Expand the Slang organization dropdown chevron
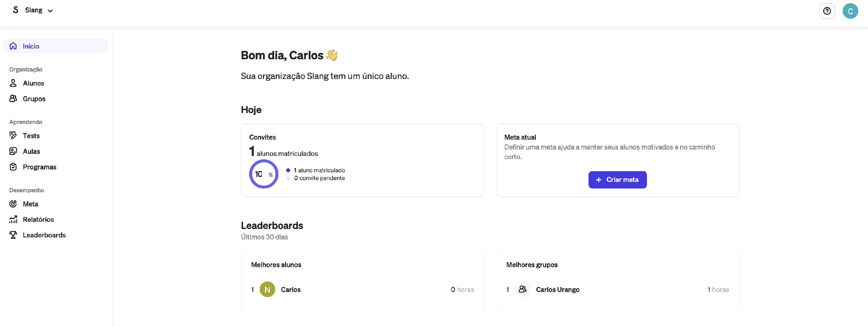This screenshot has width=868, height=327. tap(50, 11)
